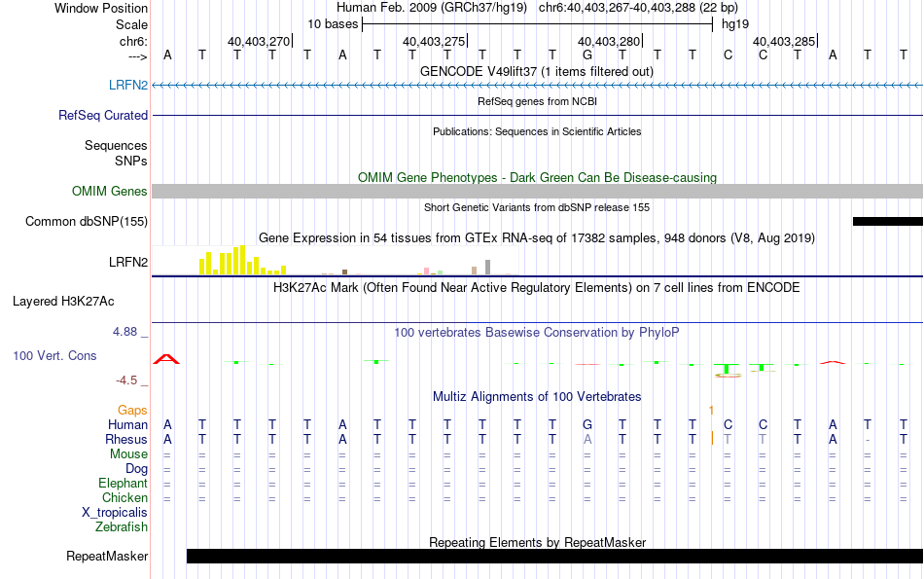This screenshot has width=924, height=579.
Task: Click the large green negative PhyloP bar
Action: pyautogui.click(x=728, y=371)
